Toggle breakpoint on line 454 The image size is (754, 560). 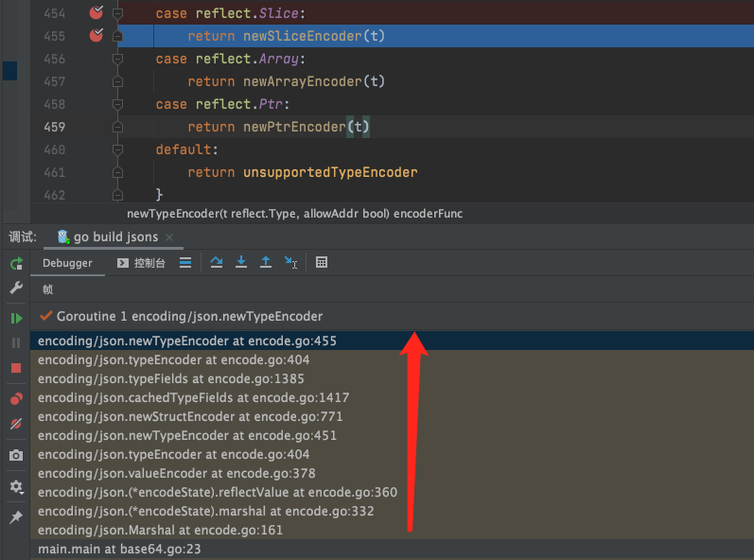pyautogui.click(x=96, y=13)
